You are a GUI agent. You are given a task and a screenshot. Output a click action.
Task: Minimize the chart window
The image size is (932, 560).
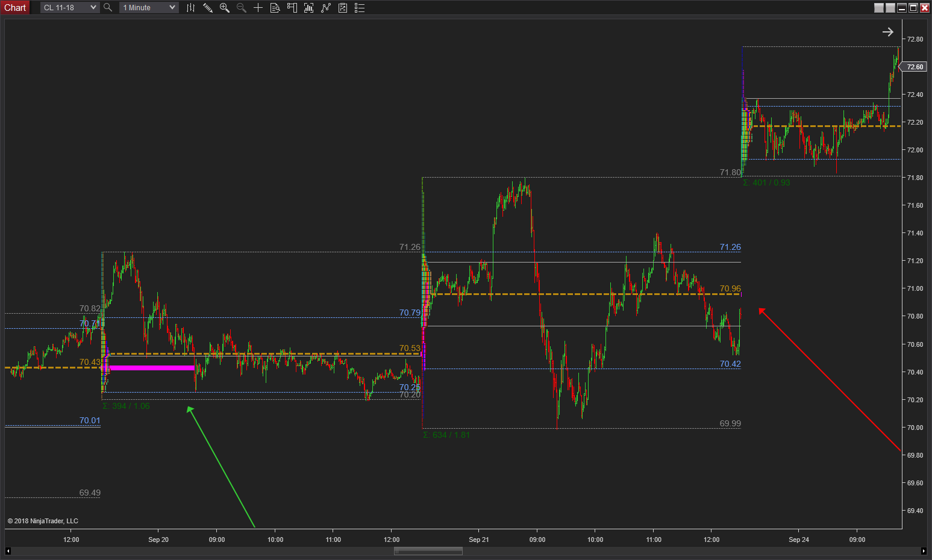pyautogui.click(x=902, y=8)
